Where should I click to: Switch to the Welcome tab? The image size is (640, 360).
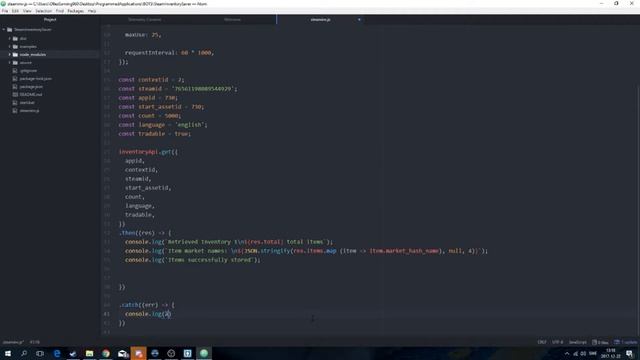click(232, 20)
